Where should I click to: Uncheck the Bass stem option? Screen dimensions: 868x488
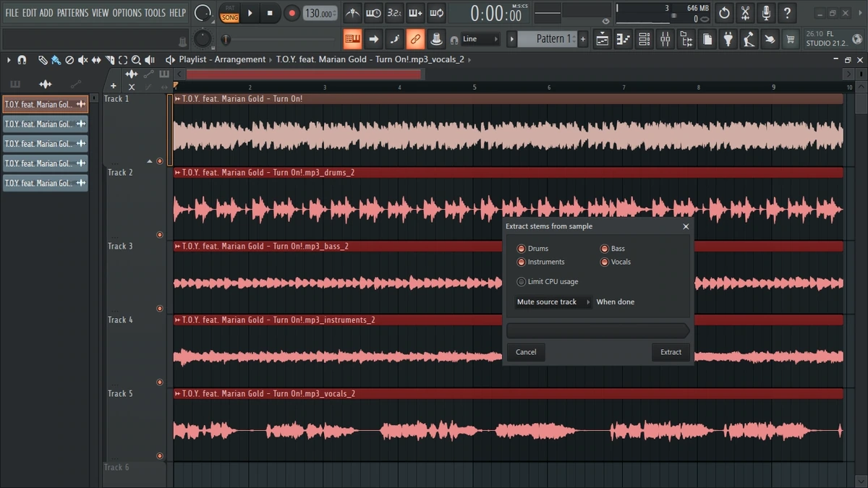coord(604,249)
